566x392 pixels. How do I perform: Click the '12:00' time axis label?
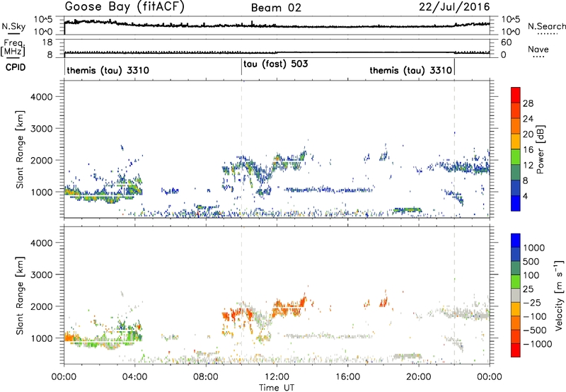[277, 377]
